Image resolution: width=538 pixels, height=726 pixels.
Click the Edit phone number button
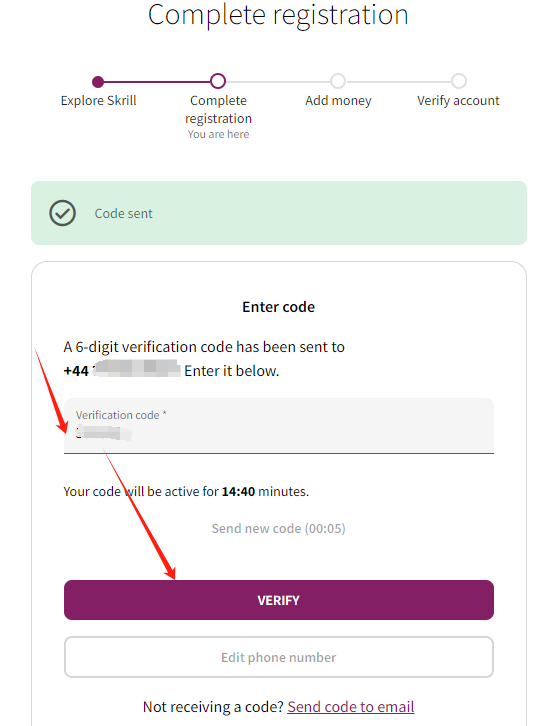pos(279,657)
